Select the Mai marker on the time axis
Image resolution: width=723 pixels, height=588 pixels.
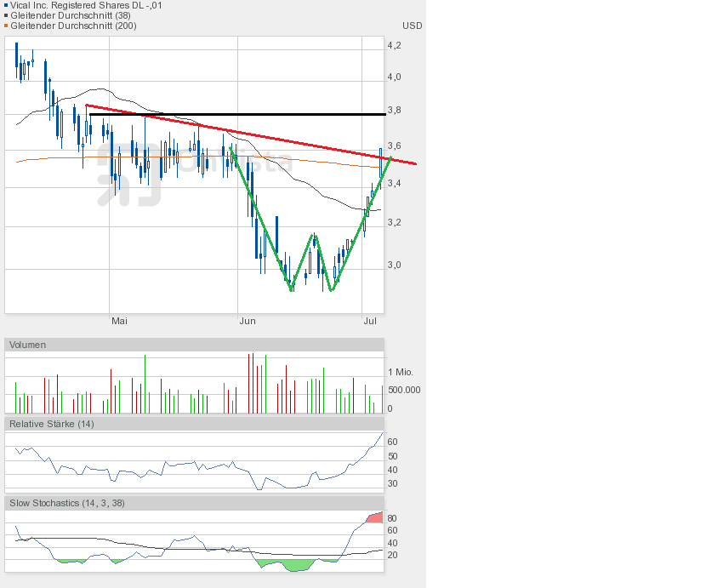pos(119,321)
